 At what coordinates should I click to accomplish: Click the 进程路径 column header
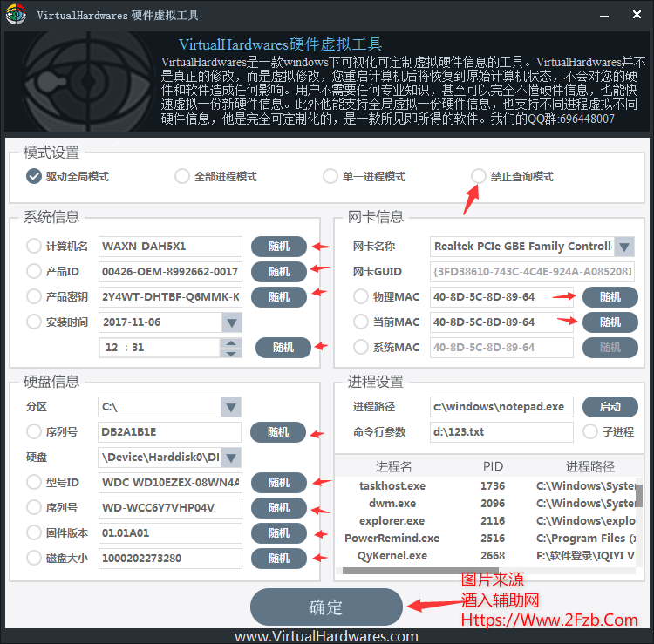[589, 466]
